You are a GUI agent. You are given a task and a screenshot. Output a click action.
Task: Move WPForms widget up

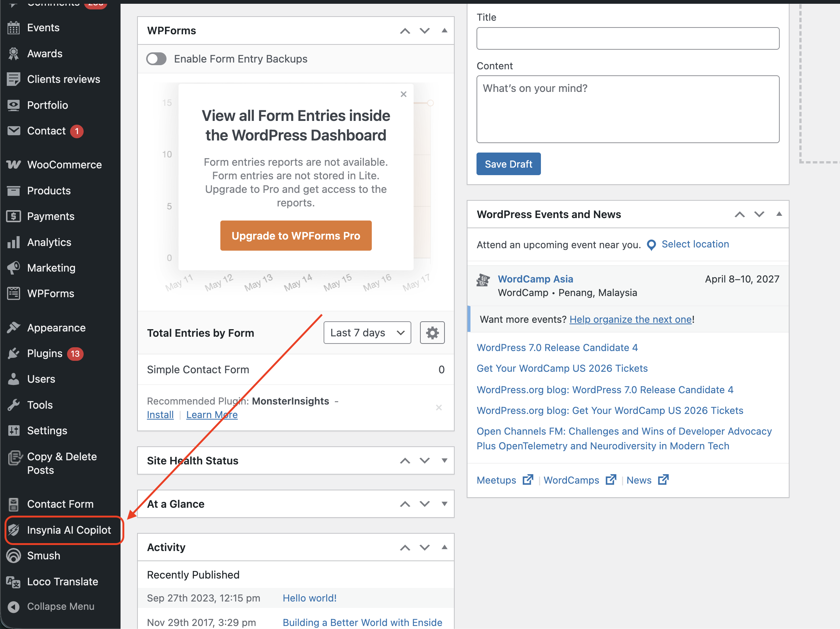point(405,31)
